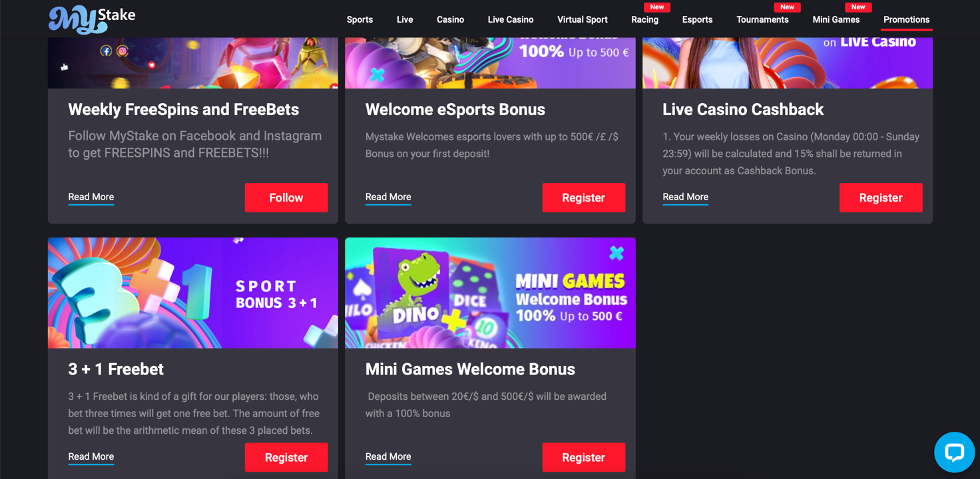Image resolution: width=980 pixels, height=479 pixels.
Task: Register for the Welcome eSports Bonus
Action: pos(584,198)
